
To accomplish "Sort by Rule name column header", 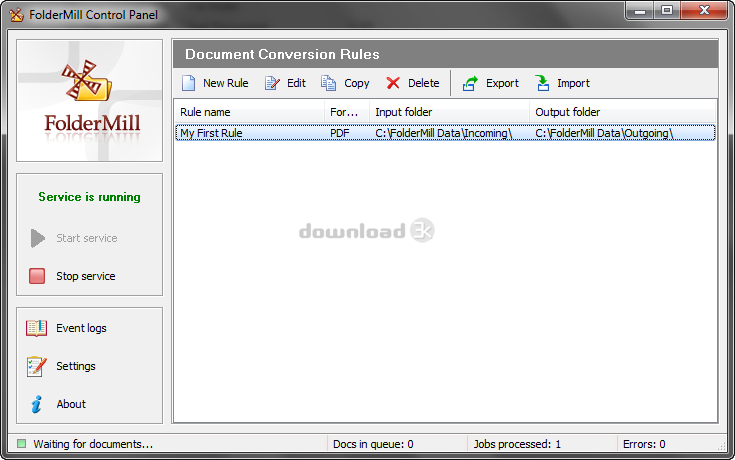I will pyautogui.click(x=249, y=112).
